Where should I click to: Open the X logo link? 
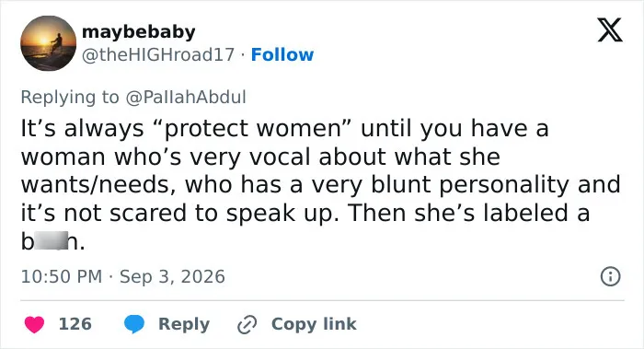pos(610,29)
